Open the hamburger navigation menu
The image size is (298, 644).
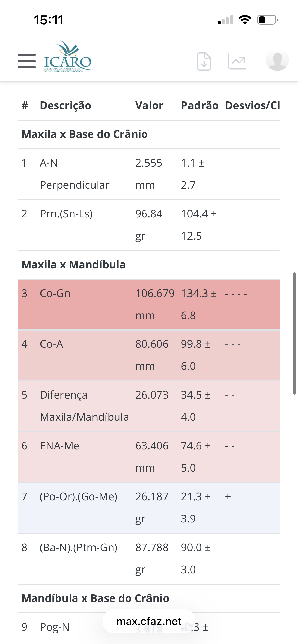pos(27,61)
